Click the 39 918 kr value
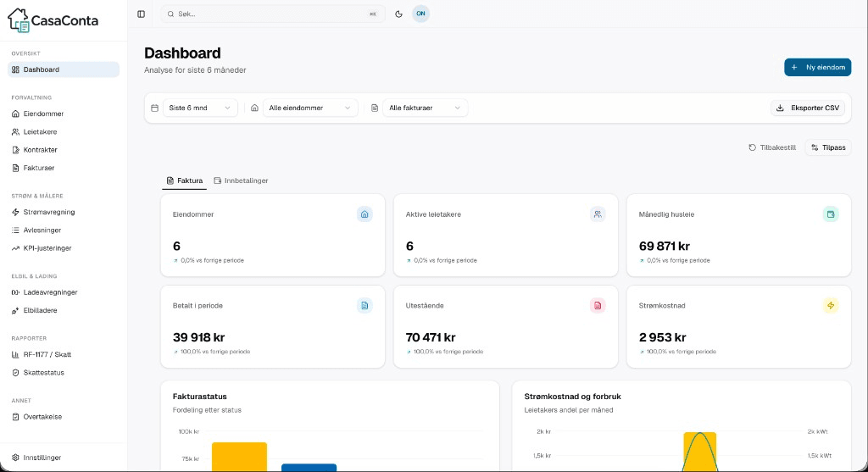The image size is (868, 472). pos(198,337)
